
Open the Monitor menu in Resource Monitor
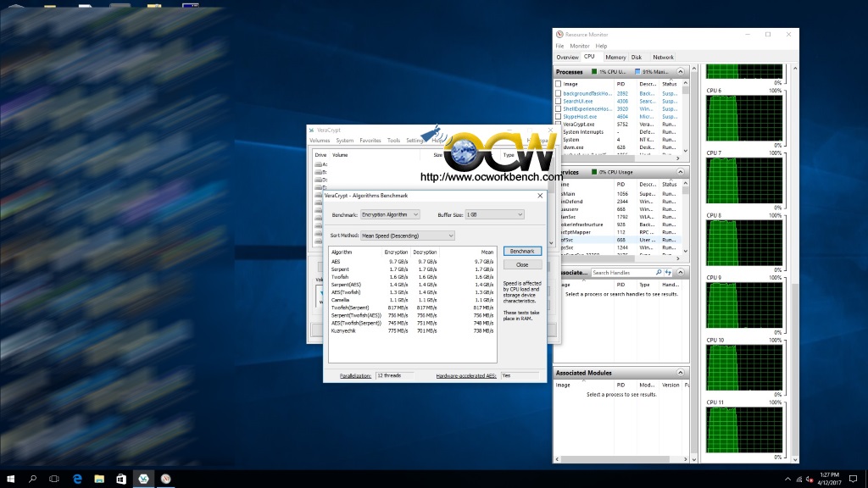click(580, 46)
